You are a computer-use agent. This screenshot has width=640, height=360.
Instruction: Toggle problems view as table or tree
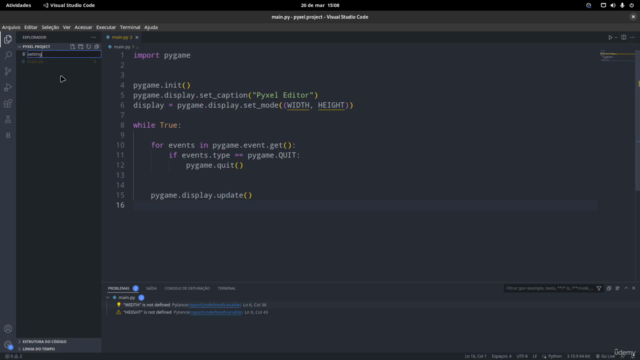coord(617,288)
